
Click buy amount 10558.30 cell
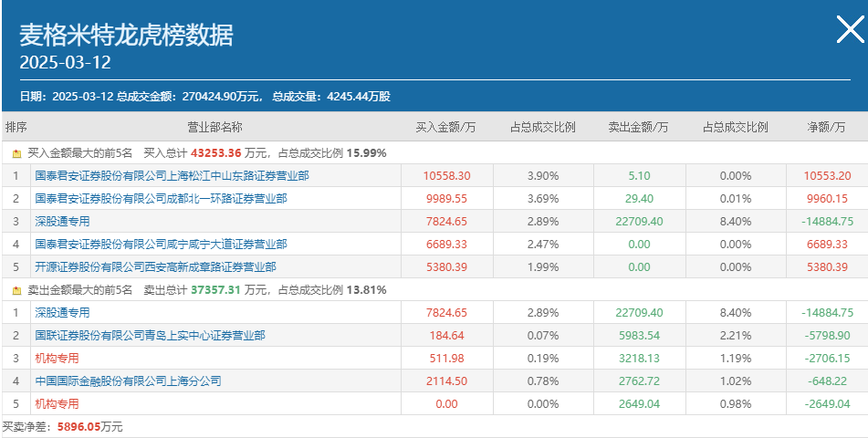(446, 175)
